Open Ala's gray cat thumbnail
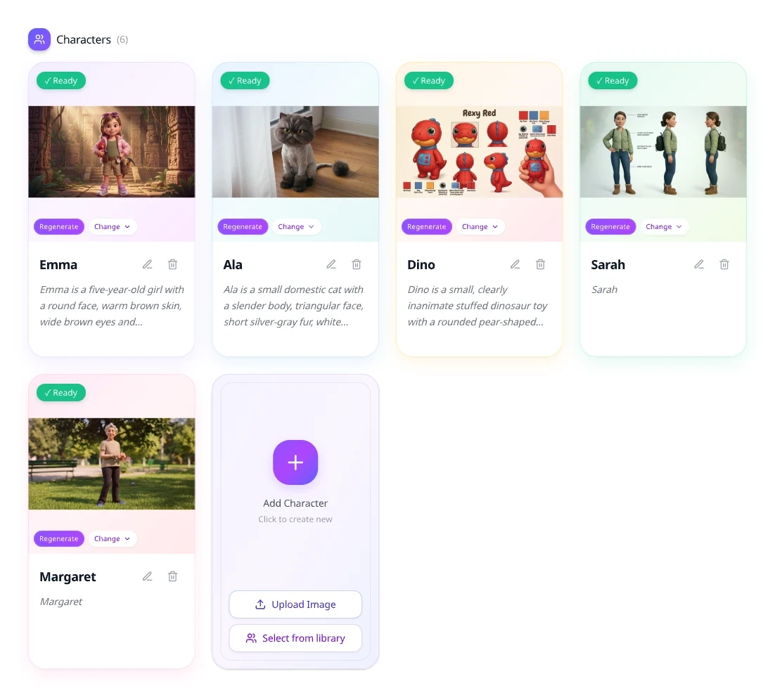775x700 pixels. coord(295,152)
